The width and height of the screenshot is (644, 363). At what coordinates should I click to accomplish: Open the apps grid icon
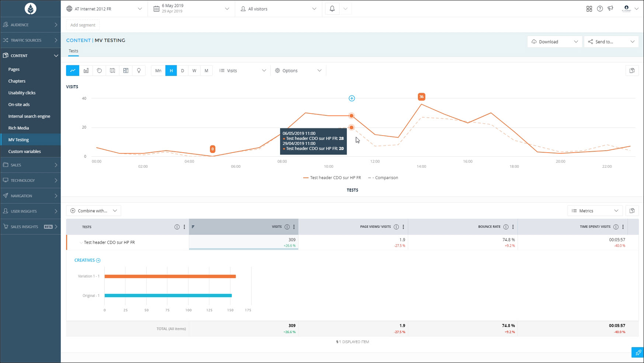[x=589, y=8]
